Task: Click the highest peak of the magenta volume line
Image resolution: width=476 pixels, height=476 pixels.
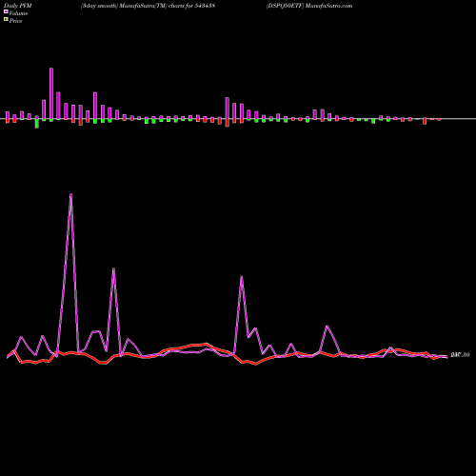Action: click(x=70, y=194)
